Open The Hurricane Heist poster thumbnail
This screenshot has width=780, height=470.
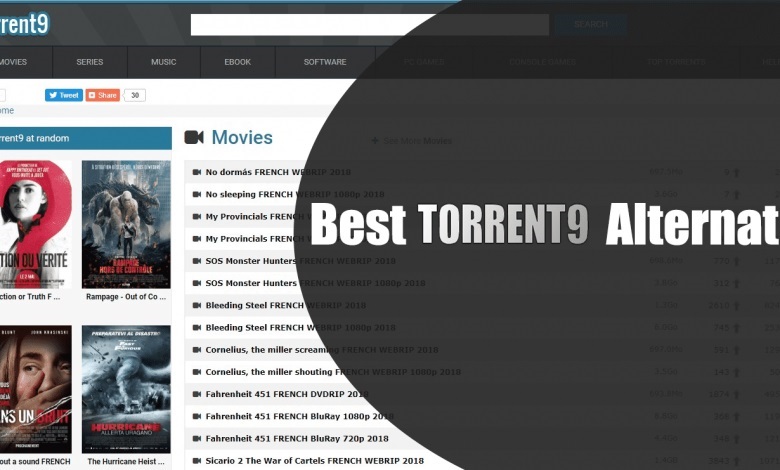click(x=126, y=389)
